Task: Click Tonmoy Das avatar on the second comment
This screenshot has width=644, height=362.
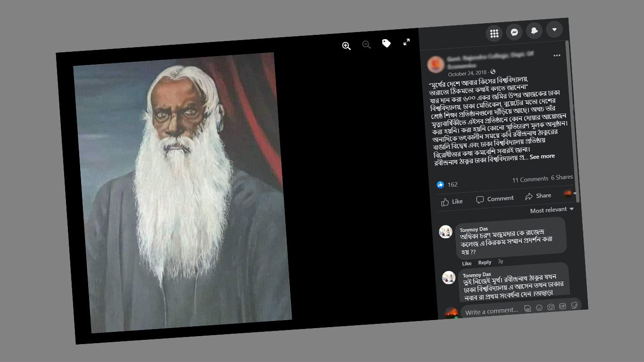Action: (449, 277)
